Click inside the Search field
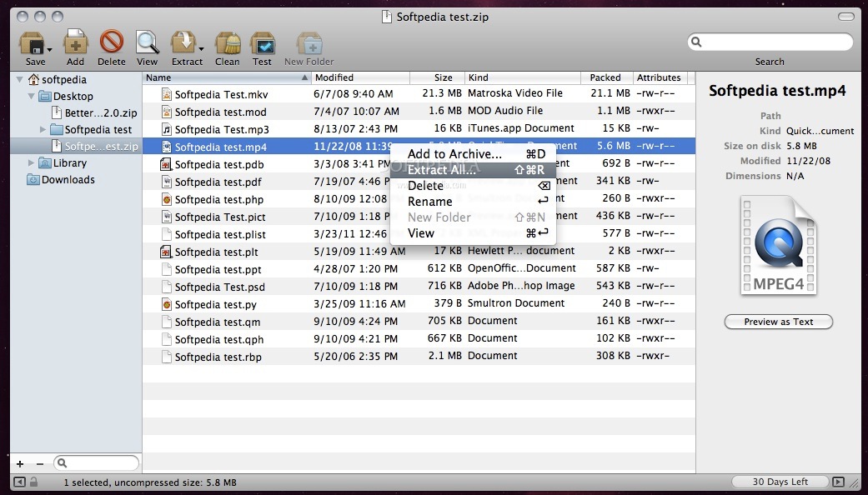The image size is (868, 495). point(769,41)
